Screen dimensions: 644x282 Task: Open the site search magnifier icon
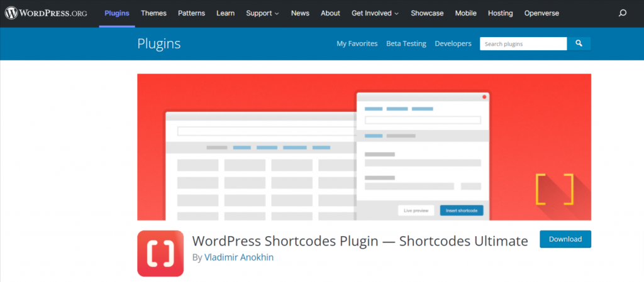(x=622, y=13)
